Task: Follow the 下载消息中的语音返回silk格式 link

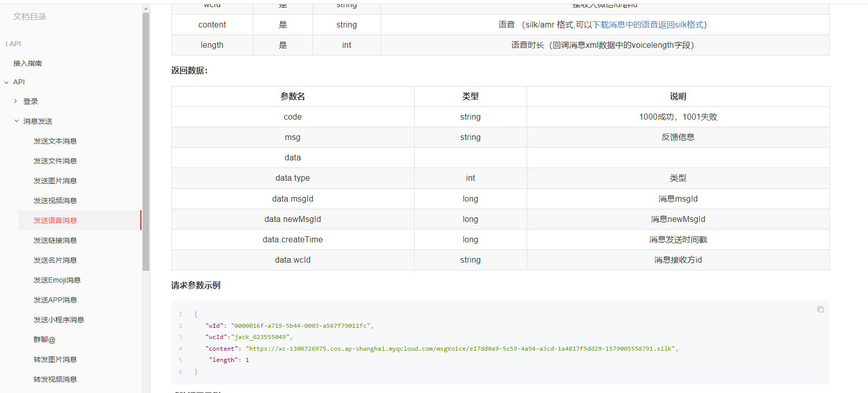Action: (x=647, y=24)
